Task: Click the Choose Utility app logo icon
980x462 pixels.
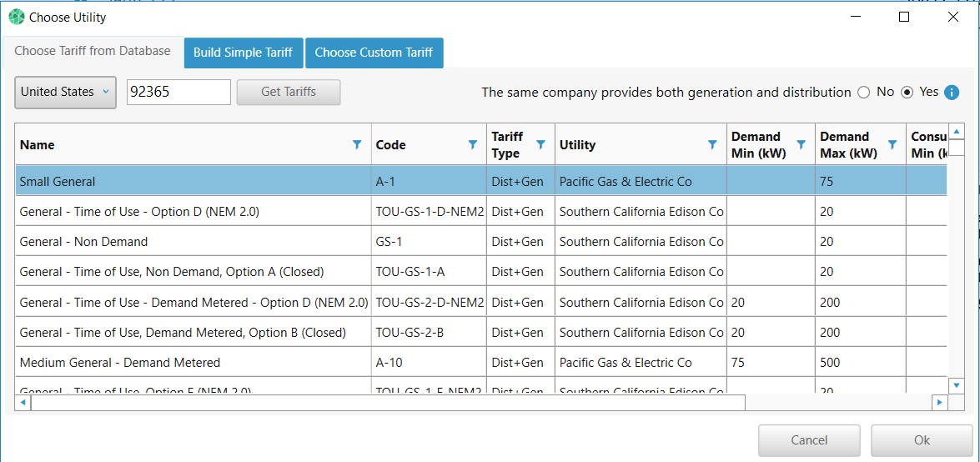Action: (17, 17)
